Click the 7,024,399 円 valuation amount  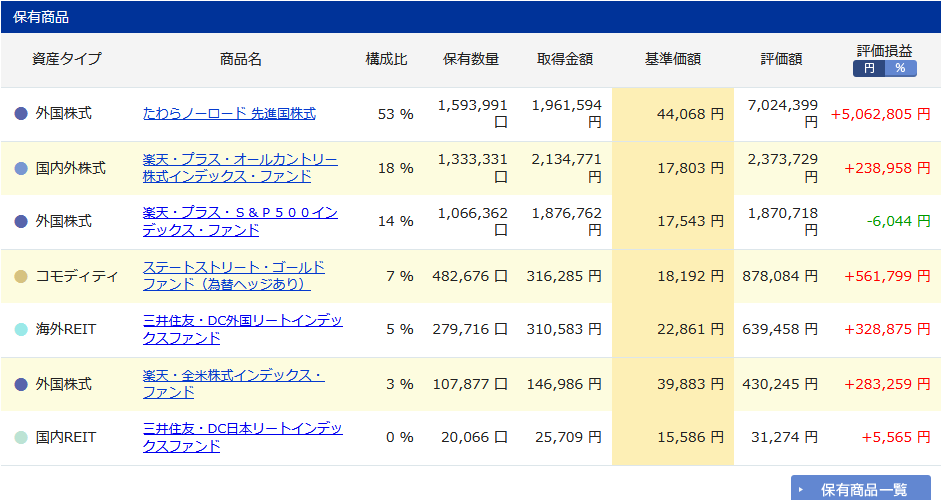pyautogui.click(x=783, y=113)
